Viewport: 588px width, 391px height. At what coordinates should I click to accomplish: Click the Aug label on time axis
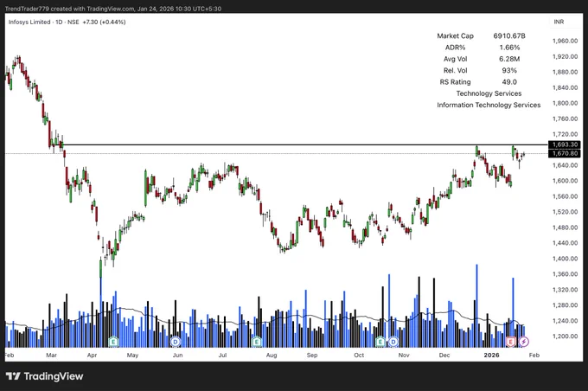(x=272, y=355)
